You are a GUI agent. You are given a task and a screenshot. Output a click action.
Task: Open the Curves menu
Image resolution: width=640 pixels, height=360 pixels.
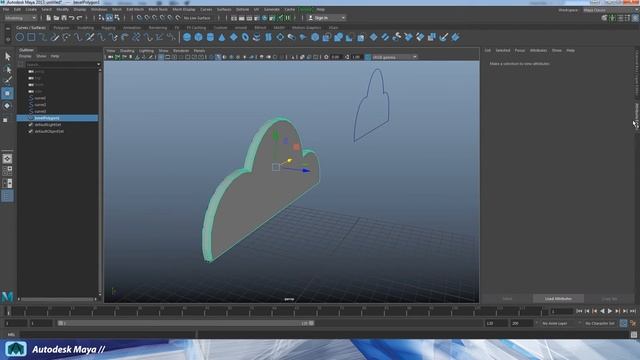pyautogui.click(x=206, y=9)
